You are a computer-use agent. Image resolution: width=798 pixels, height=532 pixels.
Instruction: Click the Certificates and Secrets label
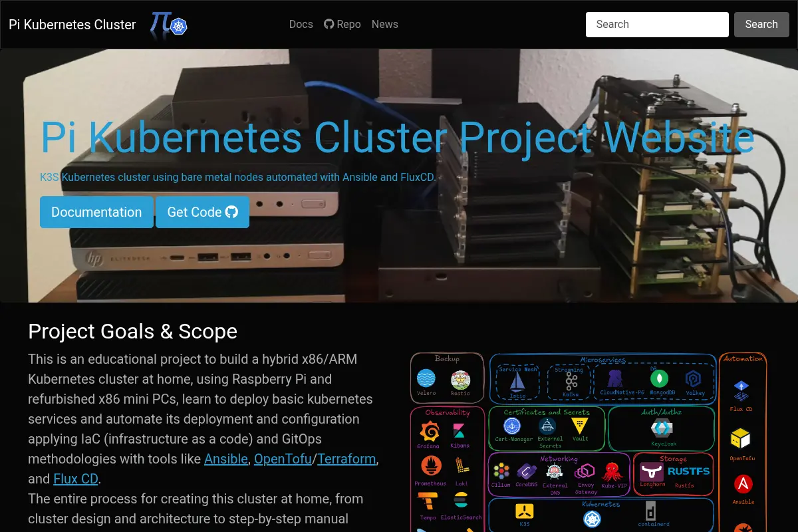(x=547, y=412)
